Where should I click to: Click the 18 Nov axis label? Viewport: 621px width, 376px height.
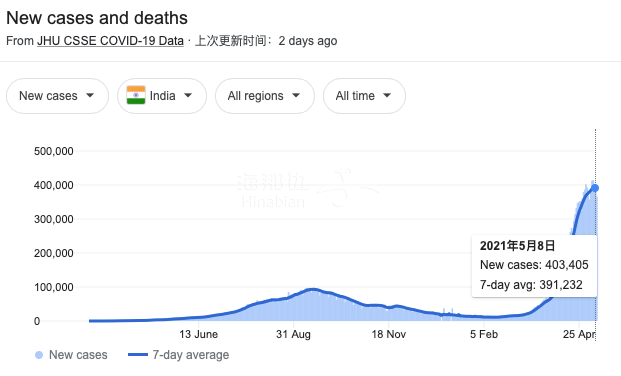click(389, 334)
